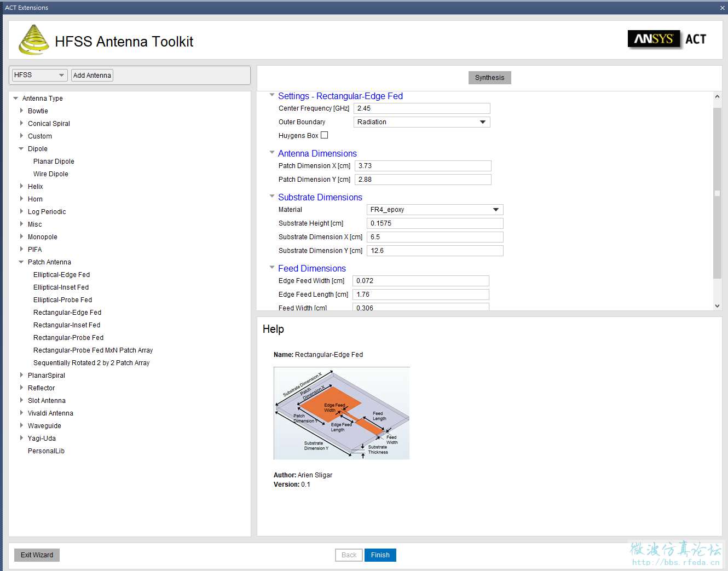728x571 pixels.
Task: Expand the Vivaldi Antenna category
Action: pyautogui.click(x=21, y=413)
